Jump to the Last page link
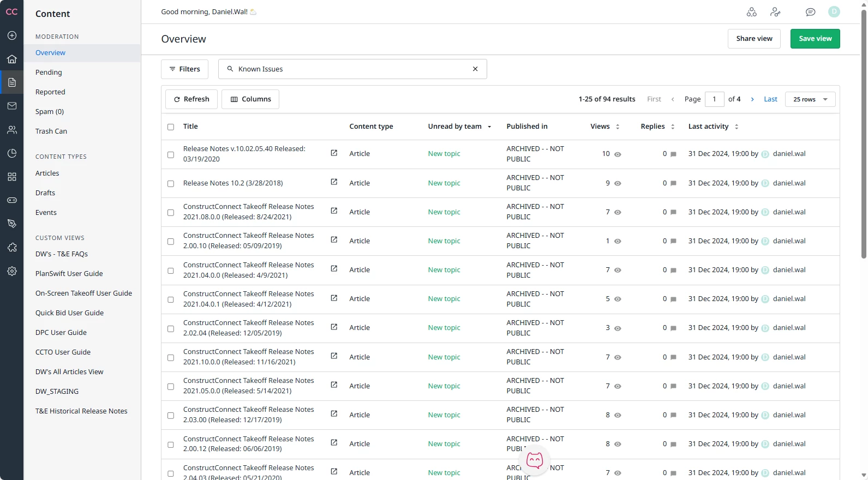The width and height of the screenshot is (868, 480). 770,99
